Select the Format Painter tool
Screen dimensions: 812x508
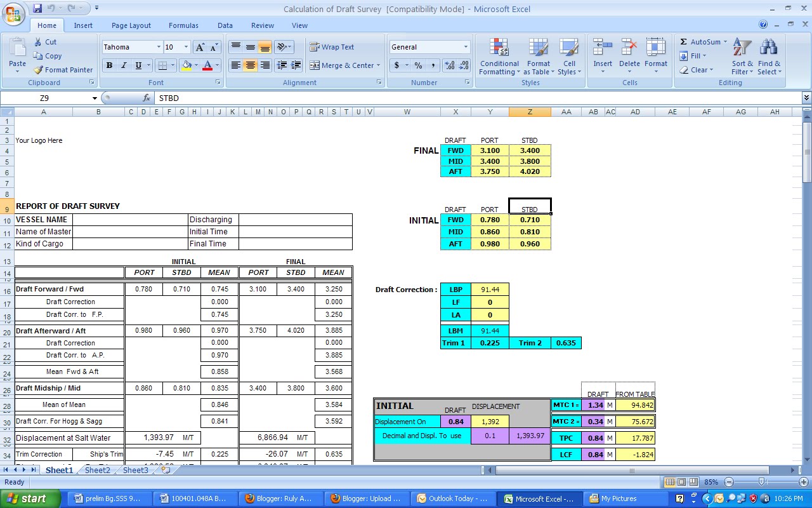(63, 70)
